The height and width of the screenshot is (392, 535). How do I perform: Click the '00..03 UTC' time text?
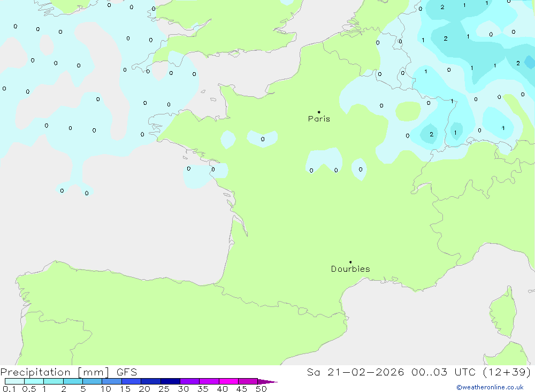pos(443,372)
